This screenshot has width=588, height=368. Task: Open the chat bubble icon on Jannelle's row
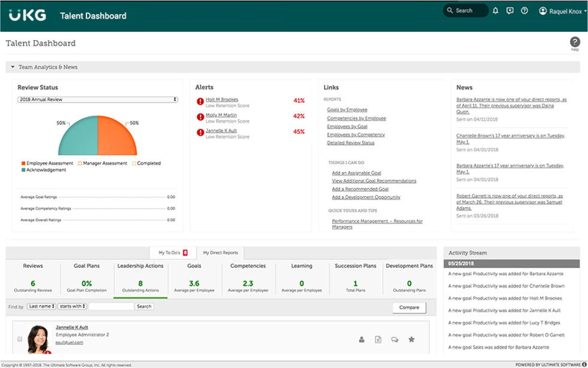click(394, 339)
